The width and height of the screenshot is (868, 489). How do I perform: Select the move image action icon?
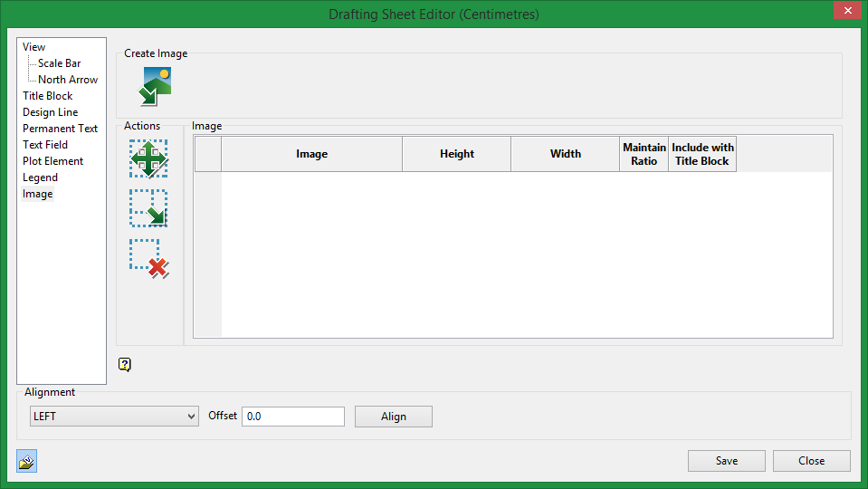(x=148, y=159)
